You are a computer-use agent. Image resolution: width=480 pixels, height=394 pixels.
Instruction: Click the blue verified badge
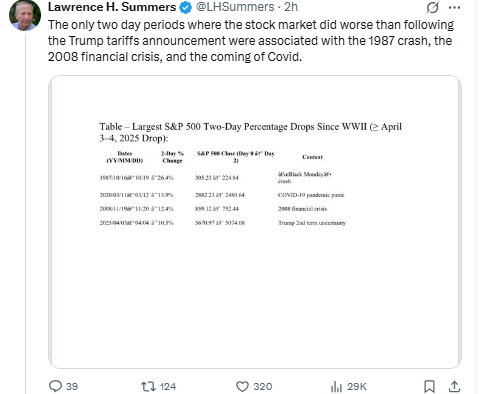click(186, 7)
